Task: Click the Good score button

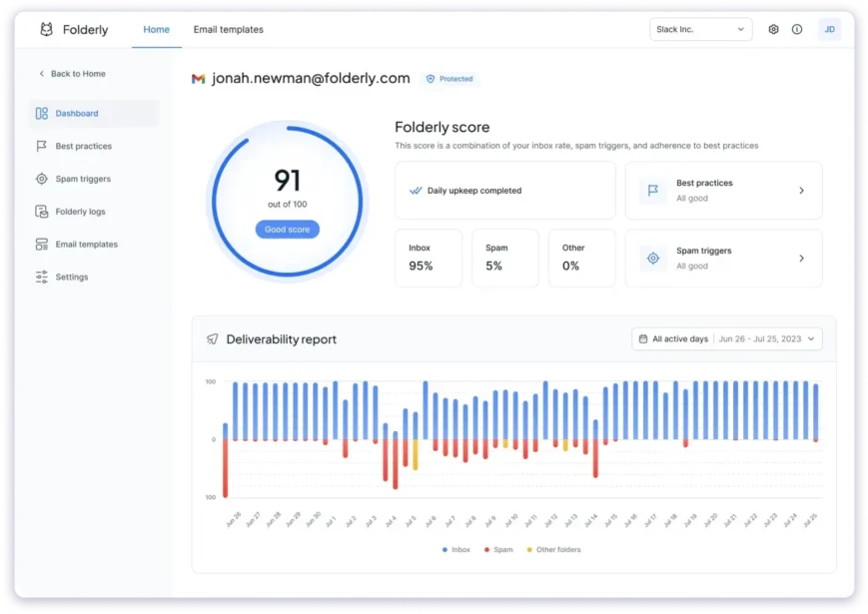Action: tap(288, 230)
